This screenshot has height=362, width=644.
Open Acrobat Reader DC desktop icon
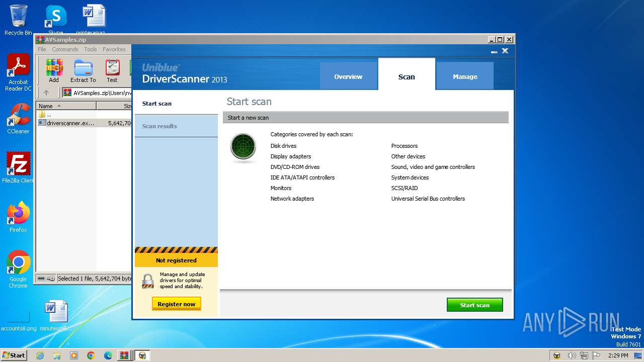pyautogui.click(x=18, y=72)
